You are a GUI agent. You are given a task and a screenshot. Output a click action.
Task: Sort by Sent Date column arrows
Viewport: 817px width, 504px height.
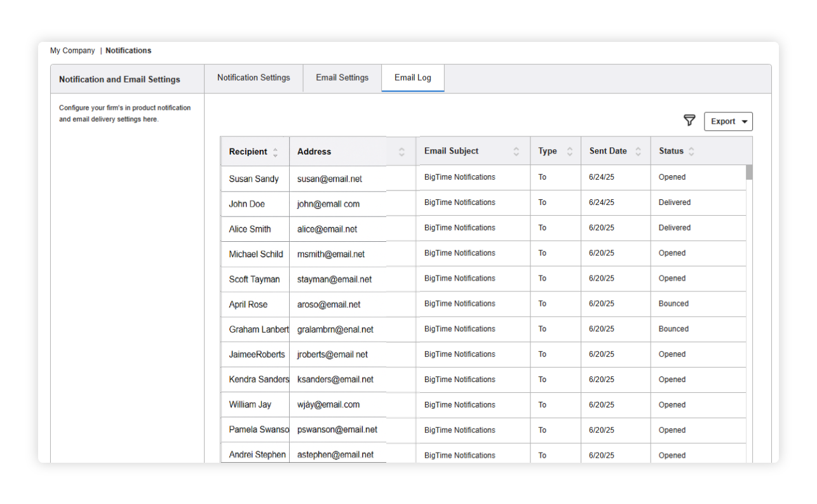tap(638, 152)
